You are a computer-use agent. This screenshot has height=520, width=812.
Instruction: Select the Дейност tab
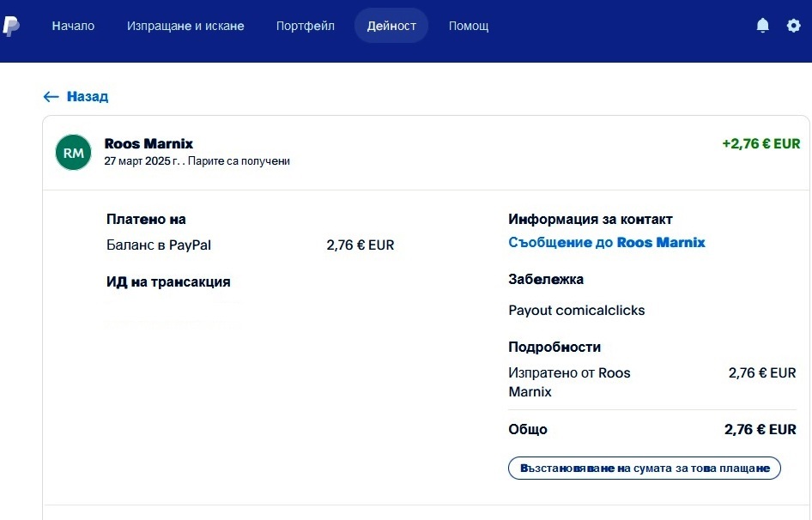coord(391,26)
